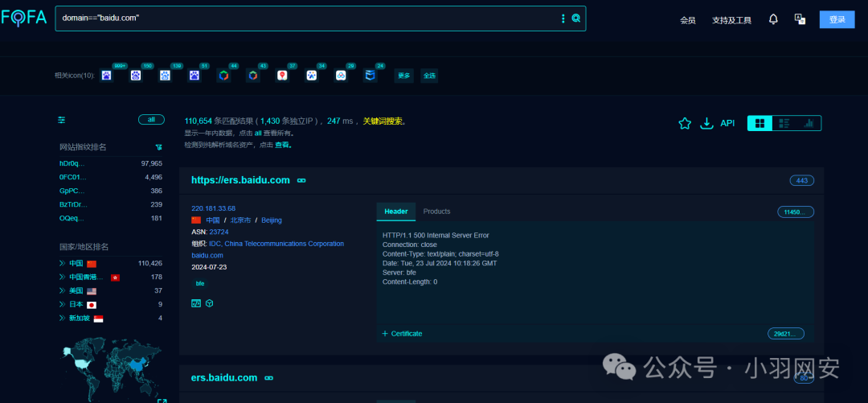Click IDC, China Telecommunications Corporation link
The height and width of the screenshot is (403, 868).
click(276, 244)
